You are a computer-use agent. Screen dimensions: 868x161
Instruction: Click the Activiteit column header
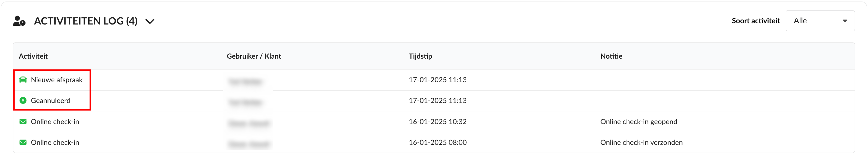pyautogui.click(x=33, y=56)
